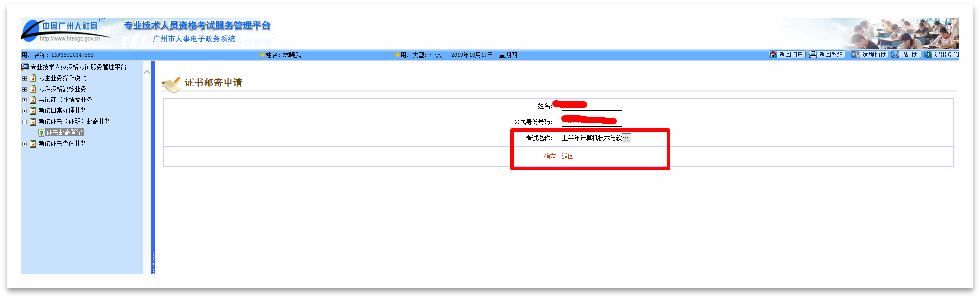Expand the 考生业务操作说明 tree node
Viewport: 980px width, 299px height.
pos(24,78)
